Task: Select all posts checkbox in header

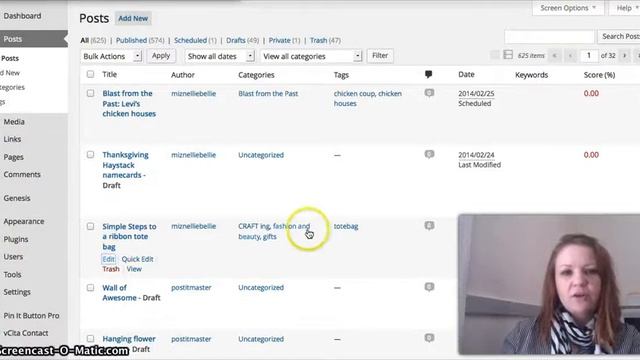Action: (x=90, y=74)
